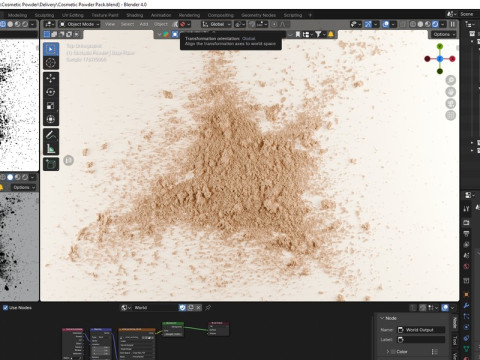
Task: Open the World properties red globe tab
Action: tap(466, 266)
